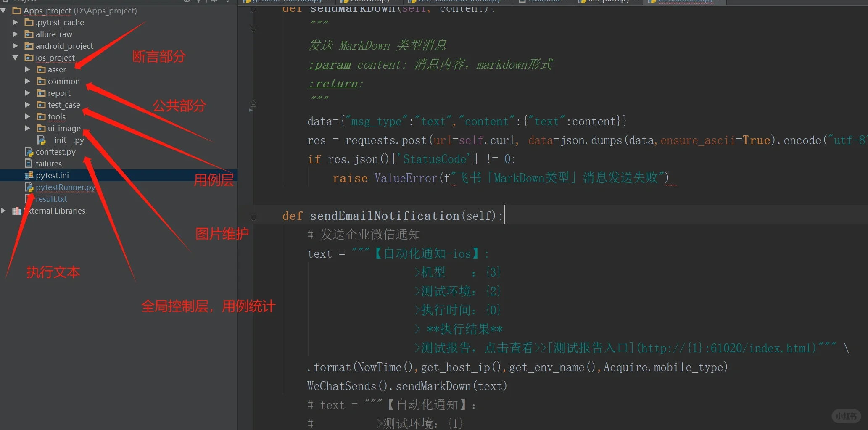868x430 pixels.
Task: Collapse the Apps_project root node
Action: tap(3, 11)
